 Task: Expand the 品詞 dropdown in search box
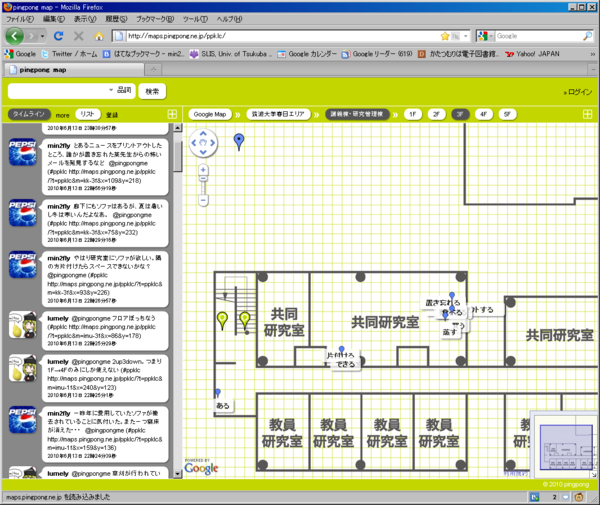[111, 90]
